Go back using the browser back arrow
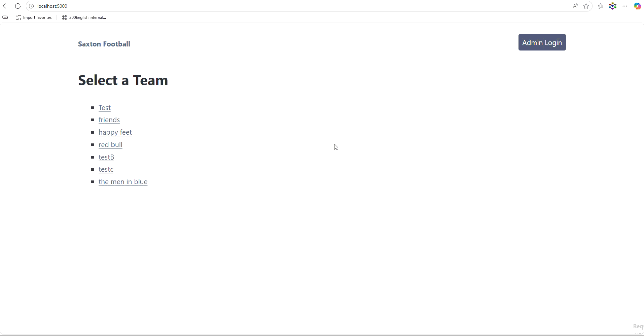This screenshot has height=336, width=644. click(6, 6)
